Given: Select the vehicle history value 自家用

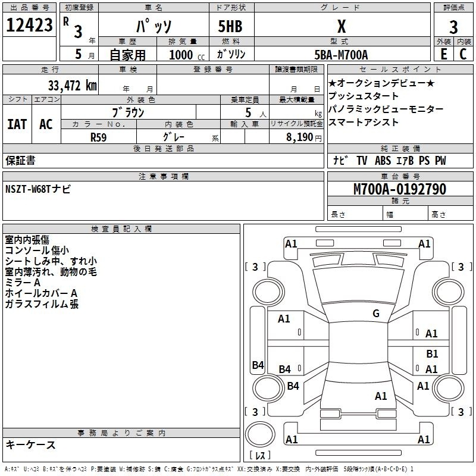Looking at the screenshot, I should (x=127, y=55).
